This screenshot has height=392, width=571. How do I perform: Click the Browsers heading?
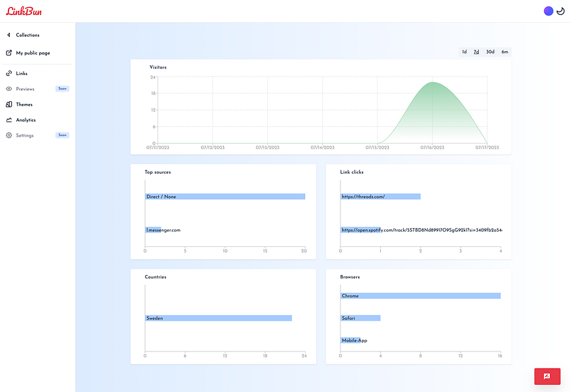point(350,277)
